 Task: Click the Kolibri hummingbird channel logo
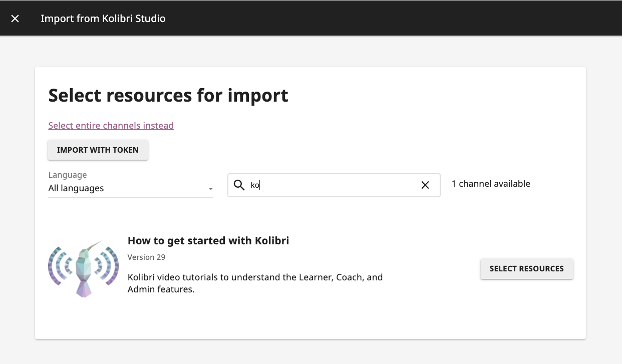[83, 269]
